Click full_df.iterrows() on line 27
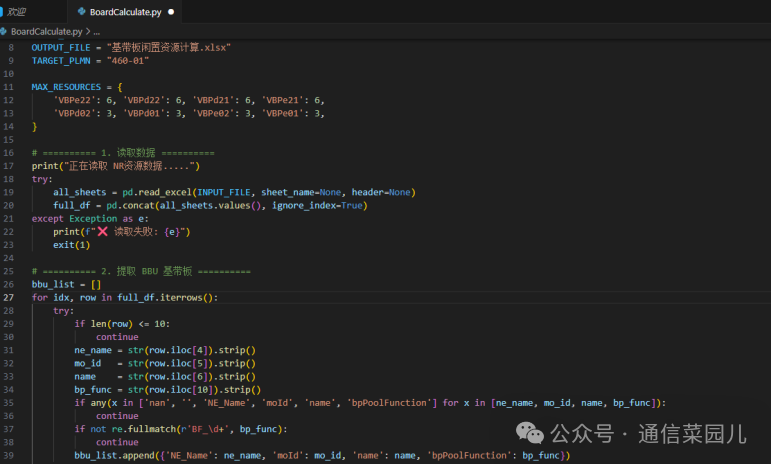 (165, 297)
